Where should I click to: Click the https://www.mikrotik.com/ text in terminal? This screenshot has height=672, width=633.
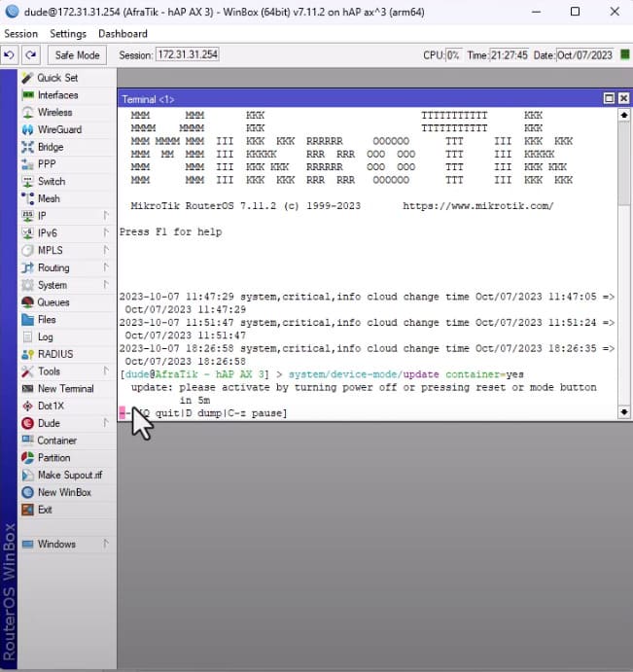pyautogui.click(x=477, y=206)
